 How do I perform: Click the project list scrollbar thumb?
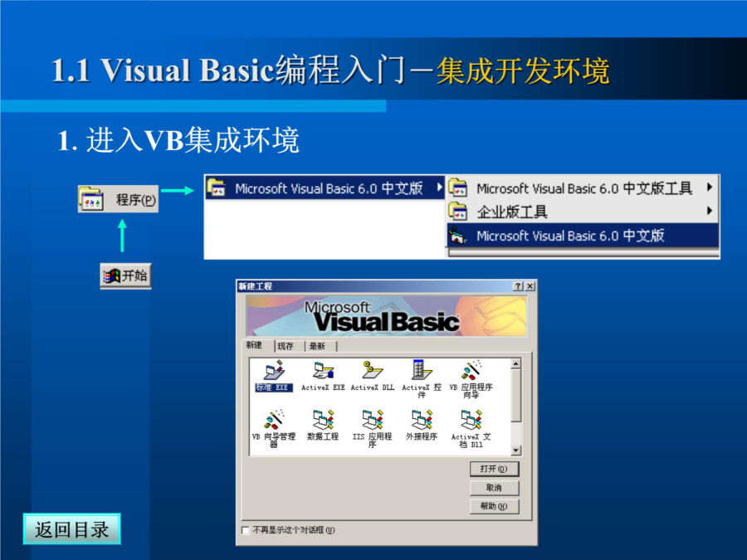(x=516, y=395)
